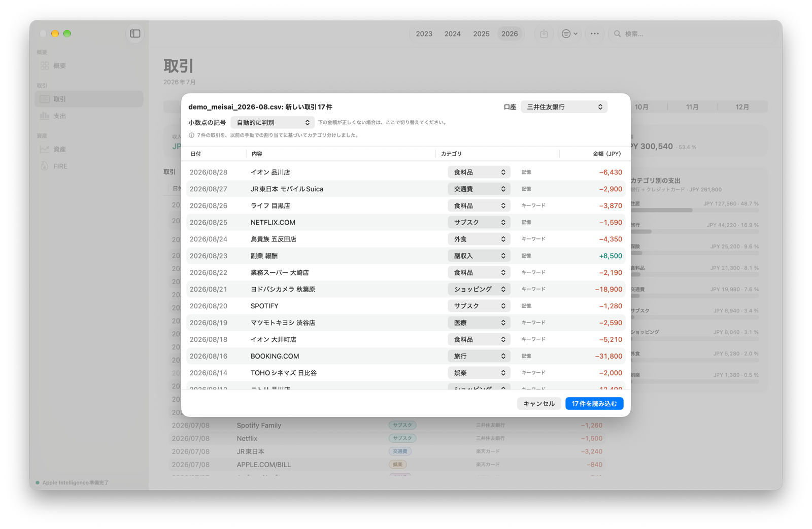Open 小数点の記号 dropdown 自動的に判別

tap(273, 122)
